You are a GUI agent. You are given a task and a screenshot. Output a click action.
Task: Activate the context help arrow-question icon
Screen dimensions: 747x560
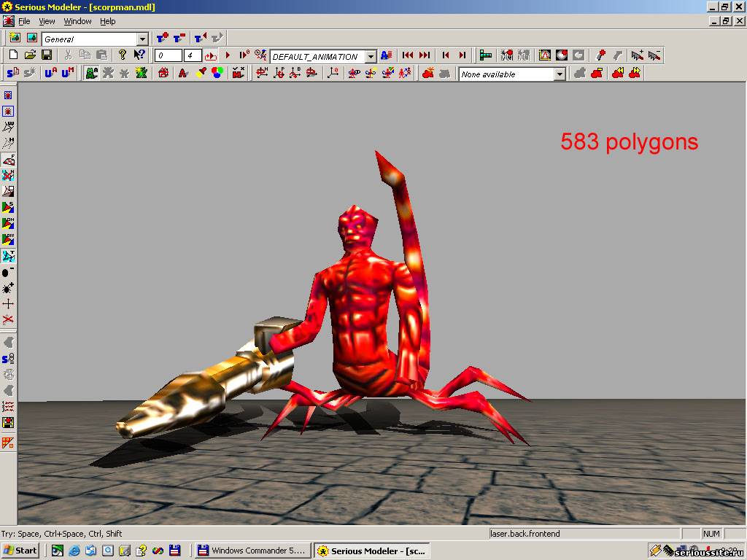(x=139, y=55)
